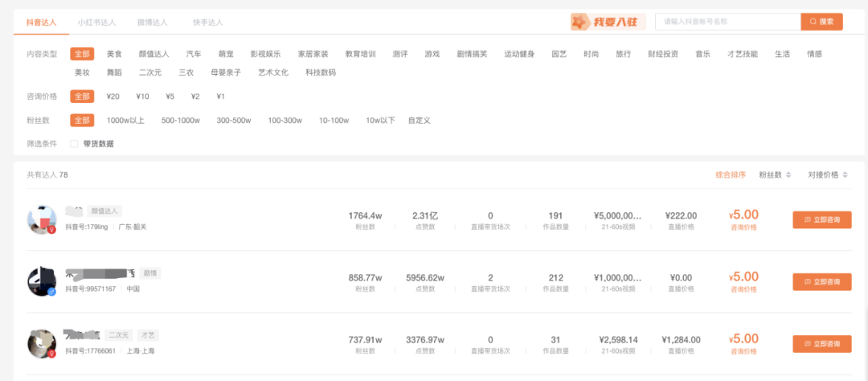
Task: Choose ¥1 consultation price filter
Action: click(221, 96)
